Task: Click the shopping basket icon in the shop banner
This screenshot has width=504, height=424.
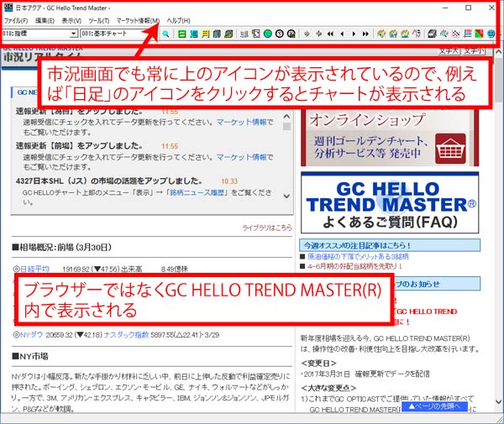Action: [450, 149]
